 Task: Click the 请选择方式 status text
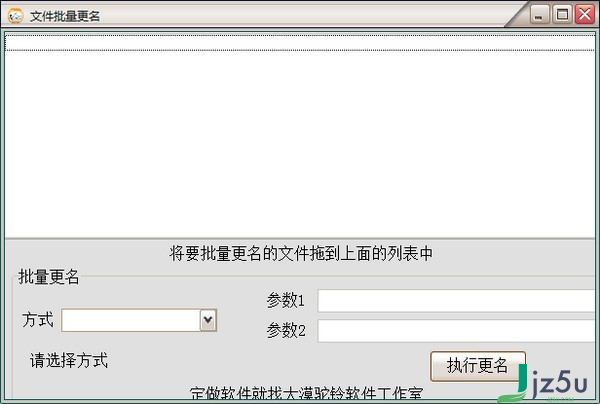tap(69, 360)
